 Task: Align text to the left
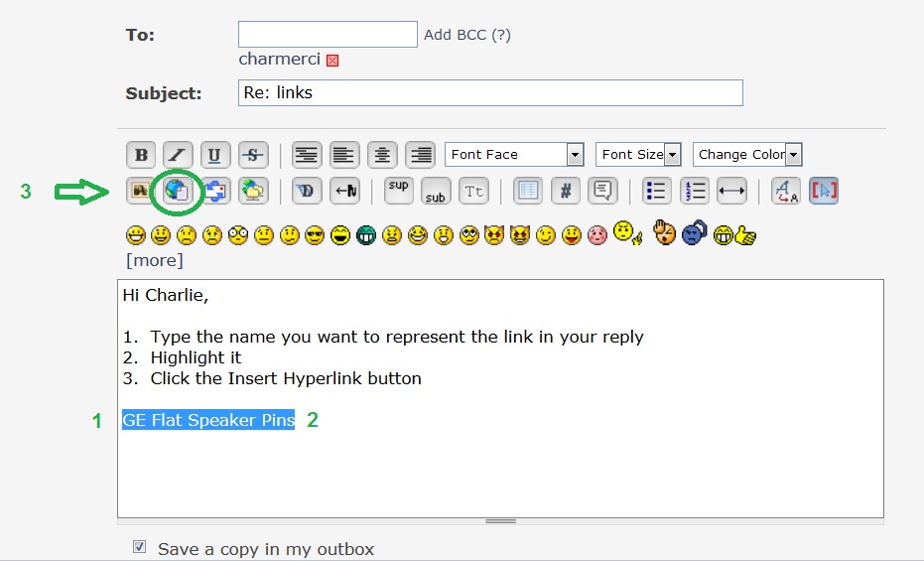pyautogui.click(x=344, y=155)
